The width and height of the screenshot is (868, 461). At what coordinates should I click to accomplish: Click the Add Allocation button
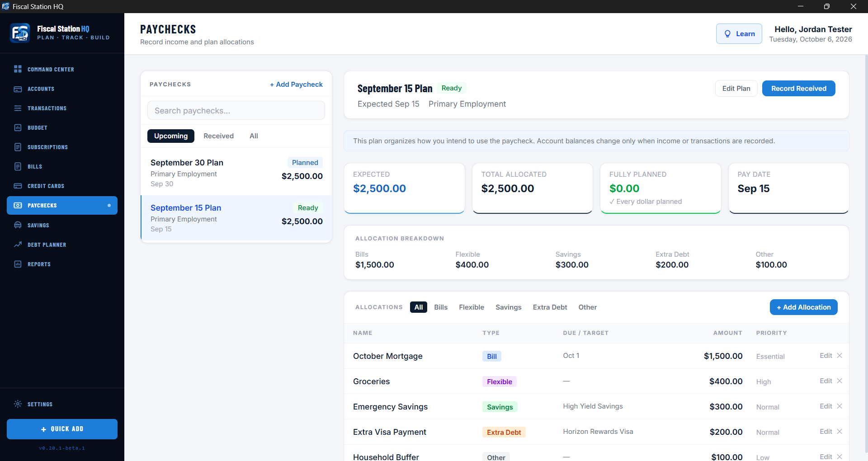803,307
